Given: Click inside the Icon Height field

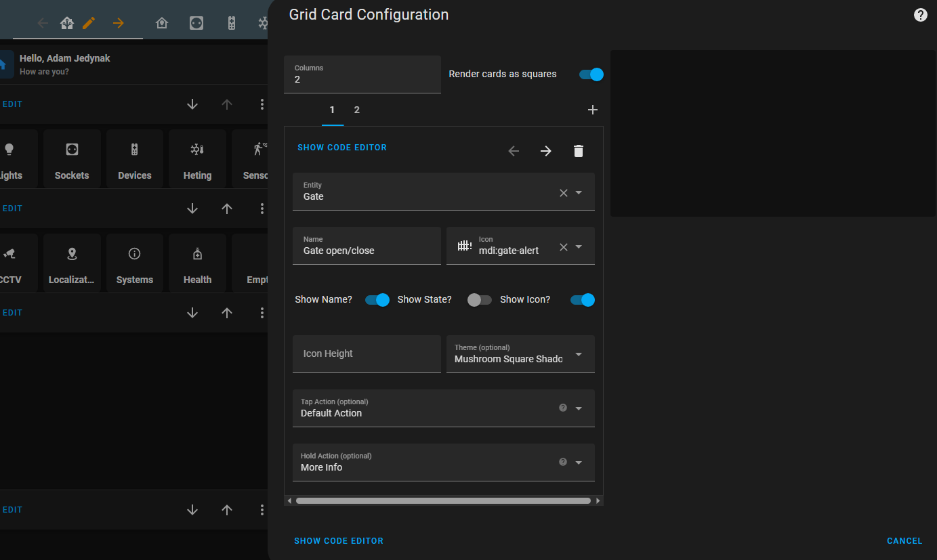Looking at the screenshot, I should (x=367, y=353).
